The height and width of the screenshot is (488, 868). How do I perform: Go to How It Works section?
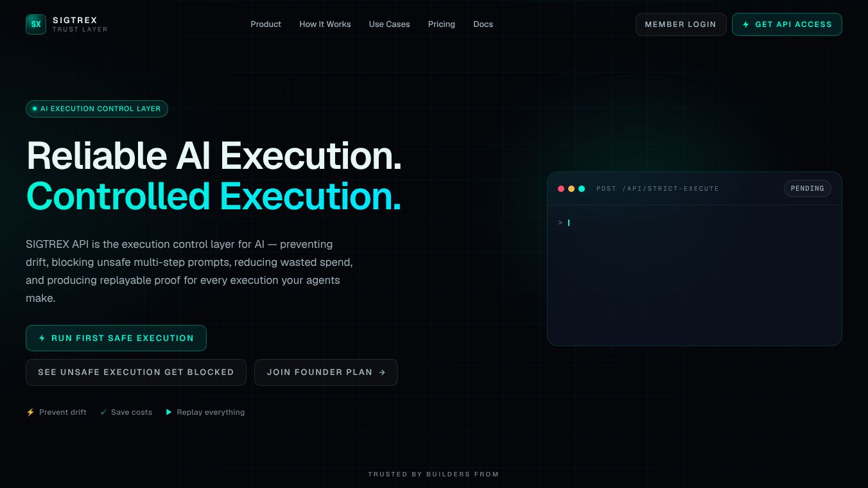point(325,24)
